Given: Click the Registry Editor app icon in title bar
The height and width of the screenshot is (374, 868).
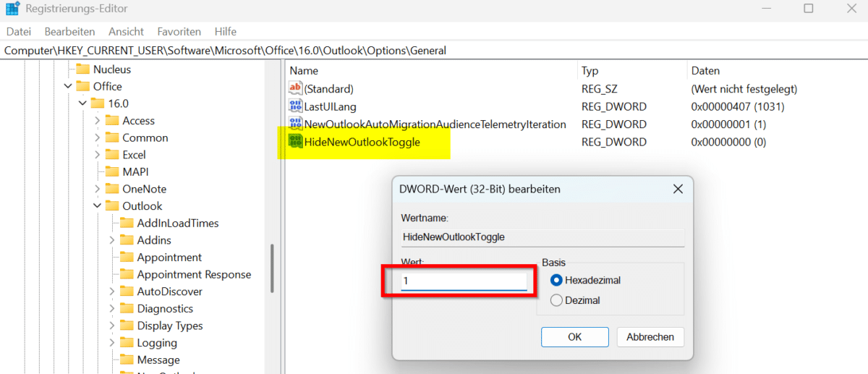Looking at the screenshot, I should tap(12, 9).
